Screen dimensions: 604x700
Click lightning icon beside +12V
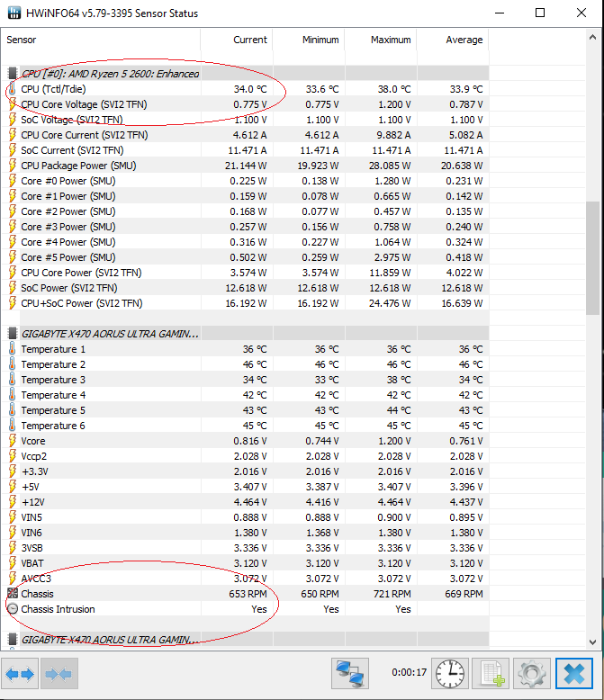[x=13, y=501]
